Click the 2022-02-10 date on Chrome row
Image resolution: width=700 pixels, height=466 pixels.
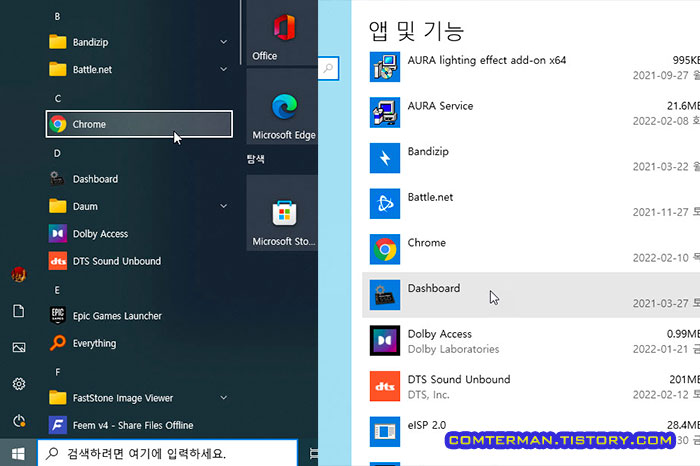660,258
